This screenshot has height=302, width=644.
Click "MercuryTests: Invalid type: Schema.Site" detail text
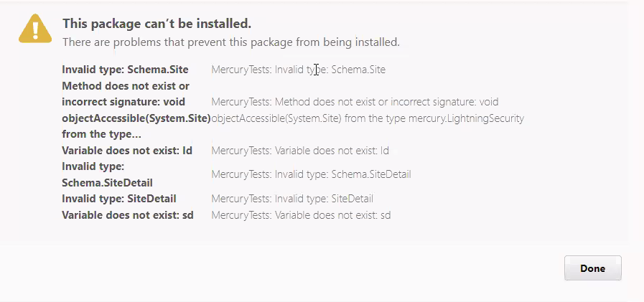(298, 70)
